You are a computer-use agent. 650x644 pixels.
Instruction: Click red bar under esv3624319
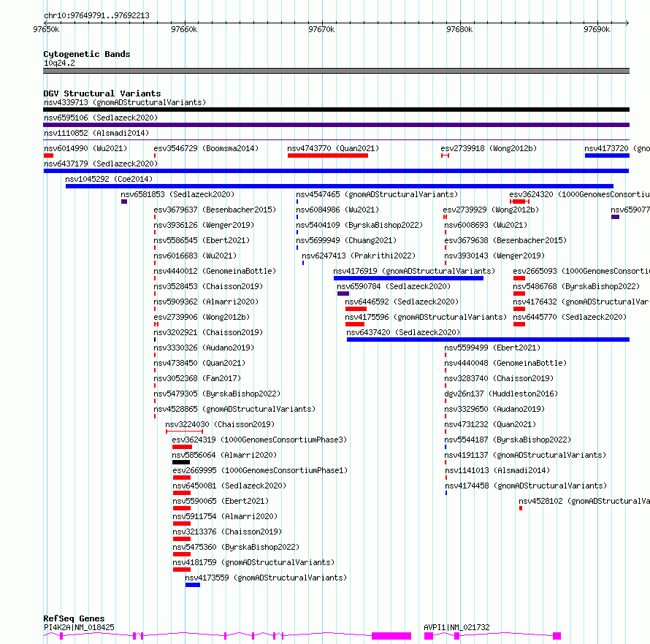(182, 447)
